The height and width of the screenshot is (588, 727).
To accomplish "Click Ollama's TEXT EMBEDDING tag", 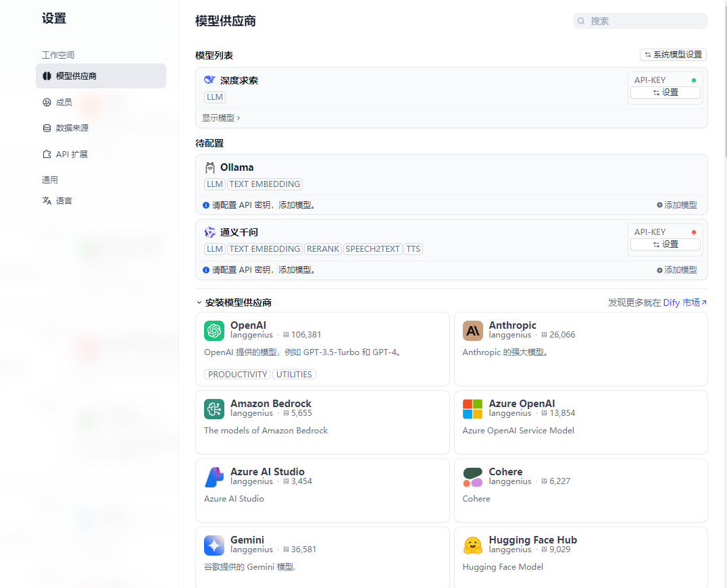I will coord(265,184).
